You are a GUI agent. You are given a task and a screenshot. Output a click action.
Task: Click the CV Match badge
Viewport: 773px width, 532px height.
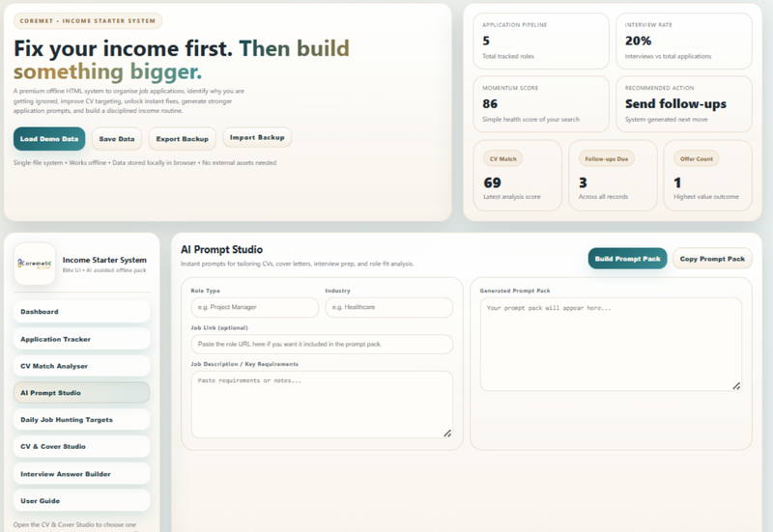click(502, 158)
